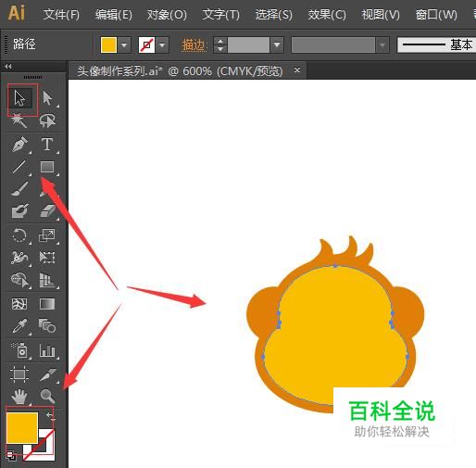Select the Hand tool
This screenshot has width=476, height=468.
pyautogui.click(x=19, y=396)
